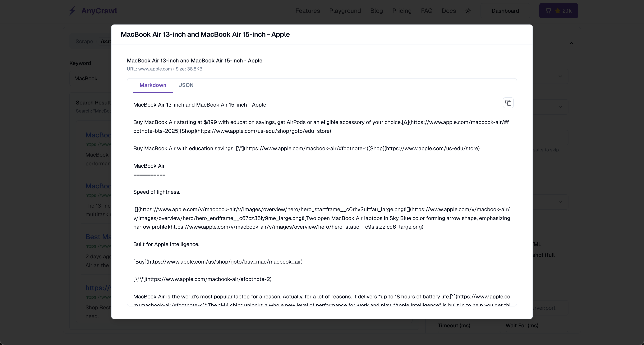Click the 'Speed of lightness.' text

pos(157,192)
